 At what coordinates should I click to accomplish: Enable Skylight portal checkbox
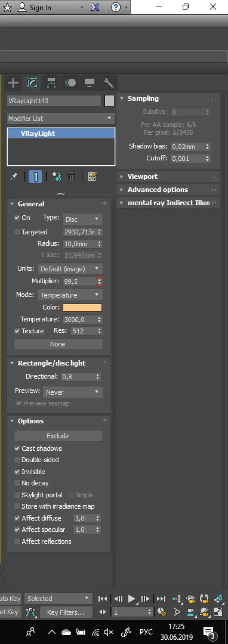(x=17, y=495)
